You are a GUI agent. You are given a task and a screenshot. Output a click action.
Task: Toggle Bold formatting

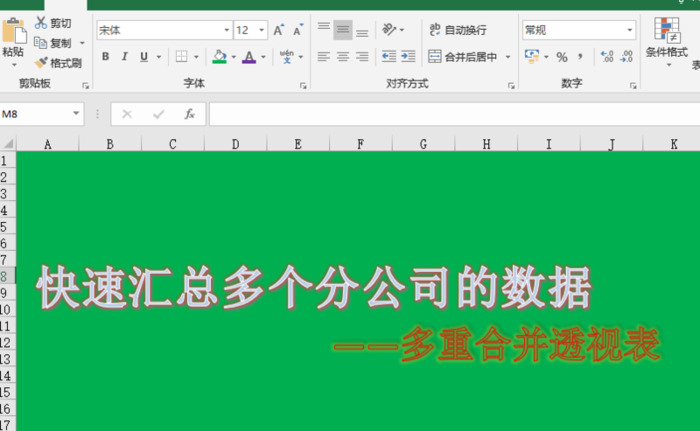click(x=105, y=57)
